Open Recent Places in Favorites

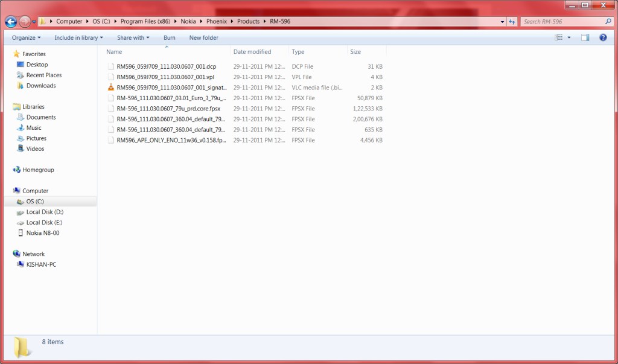(43, 75)
